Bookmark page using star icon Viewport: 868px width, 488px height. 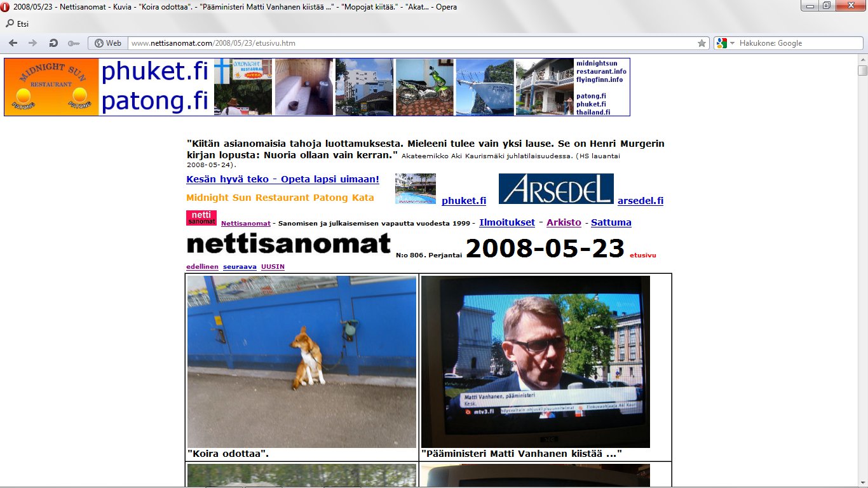[702, 43]
